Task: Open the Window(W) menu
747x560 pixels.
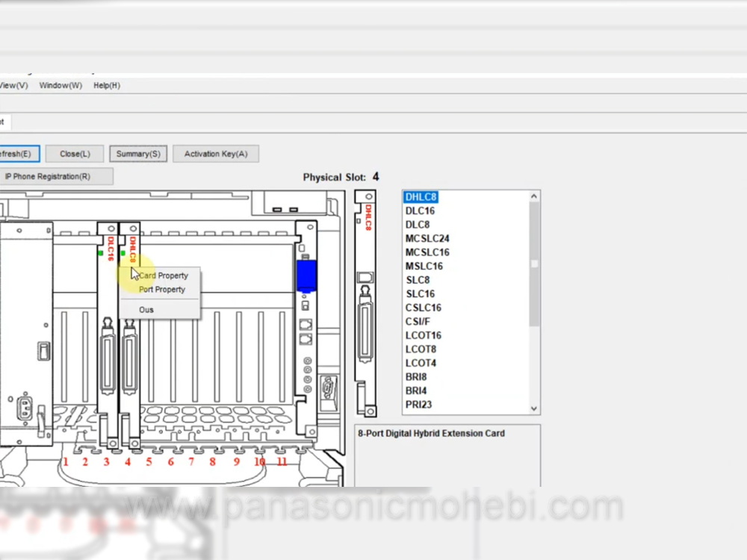Action: point(61,86)
